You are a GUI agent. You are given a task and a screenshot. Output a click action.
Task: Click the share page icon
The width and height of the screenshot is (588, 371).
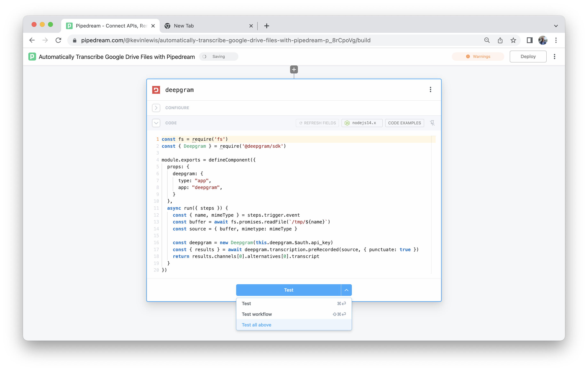500,40
